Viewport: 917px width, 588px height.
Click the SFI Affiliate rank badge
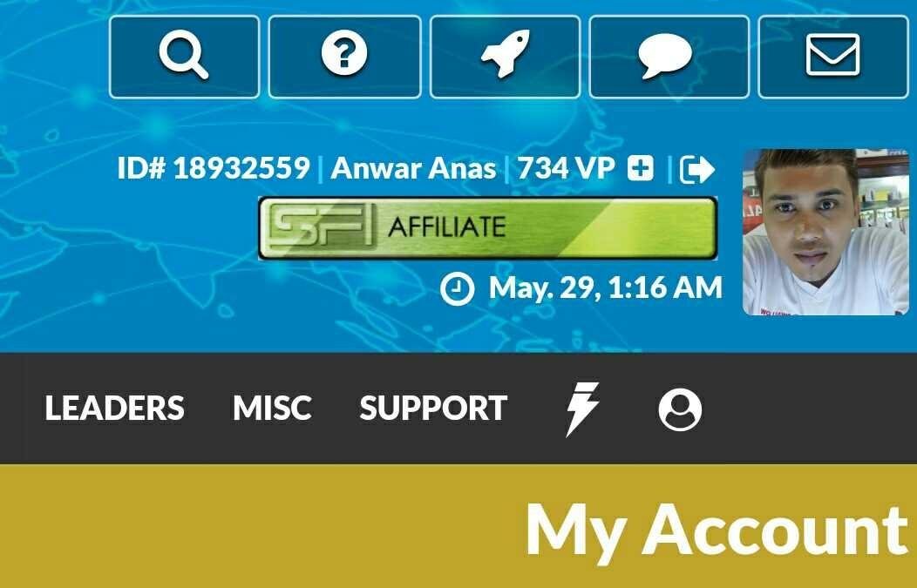pos(488,228)
